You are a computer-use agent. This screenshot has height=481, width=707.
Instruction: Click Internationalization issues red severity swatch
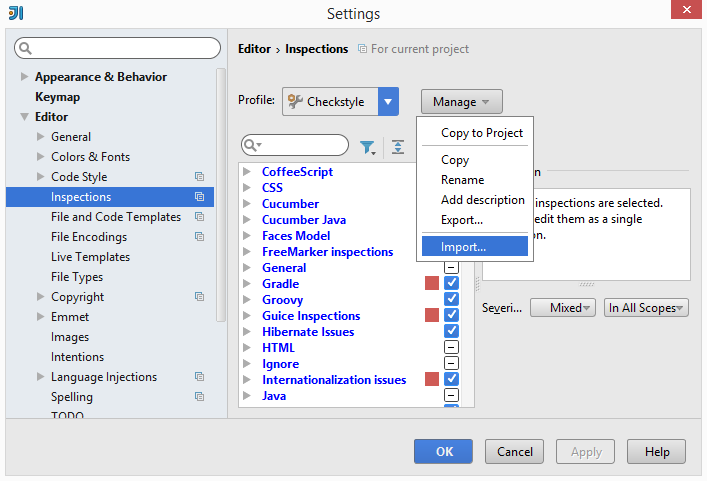[432, 379]
